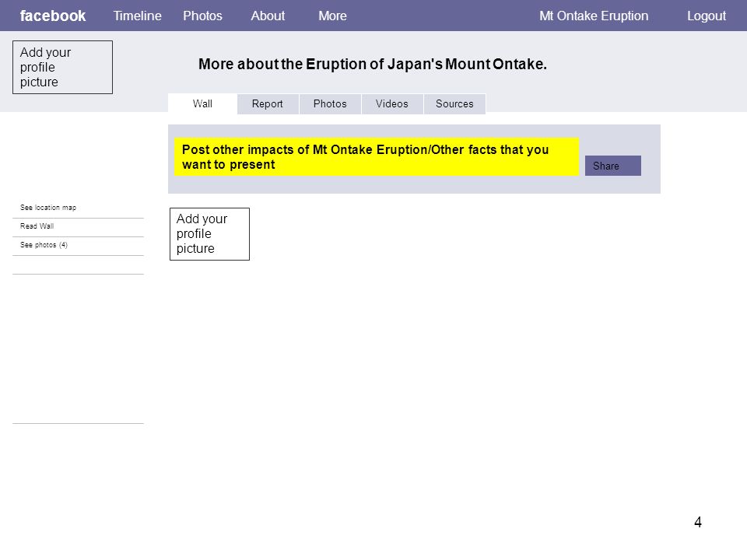Screen dimensions: 747x560
Task: Click the header Add your profile picture box
Action: pyautogui.click(x=62, y=67)
